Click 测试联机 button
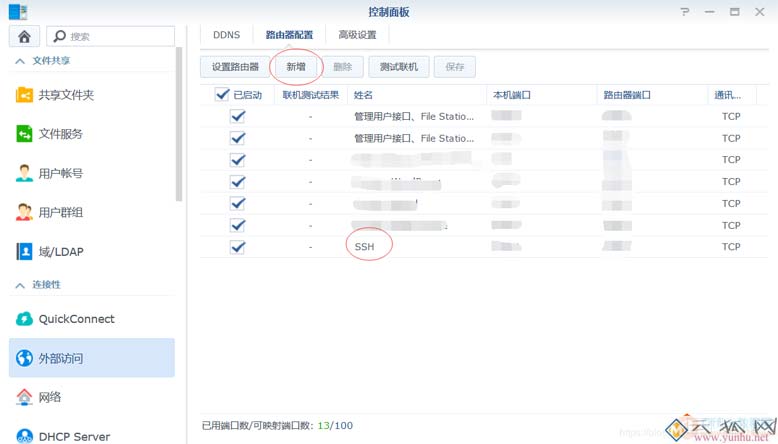778x444 pixels. 399,66
